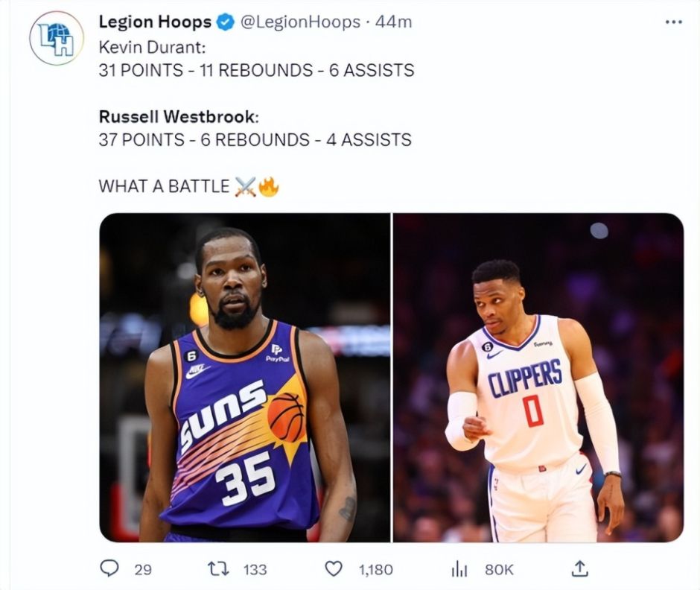
Task: Click the Kevin Durant stats line text
Action: pos(256,71)
